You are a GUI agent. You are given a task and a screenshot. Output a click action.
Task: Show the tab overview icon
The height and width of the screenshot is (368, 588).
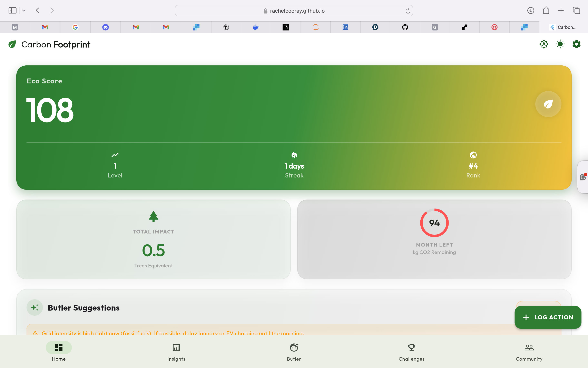pos(576,10)
